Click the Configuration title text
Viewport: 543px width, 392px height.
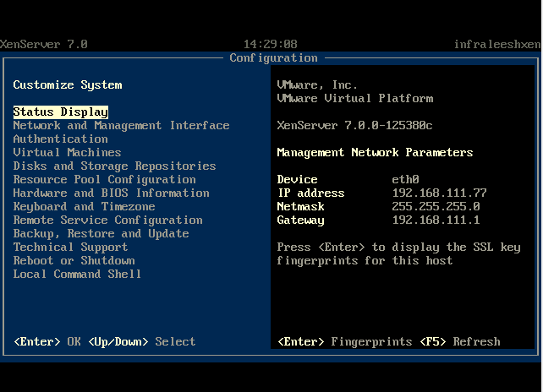(x=273, y=58)
